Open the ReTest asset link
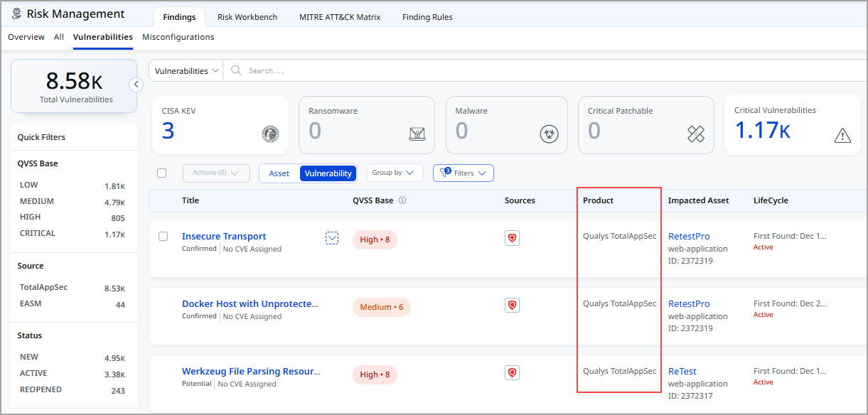The image size is (868, 415). click(x=682, y=371)
